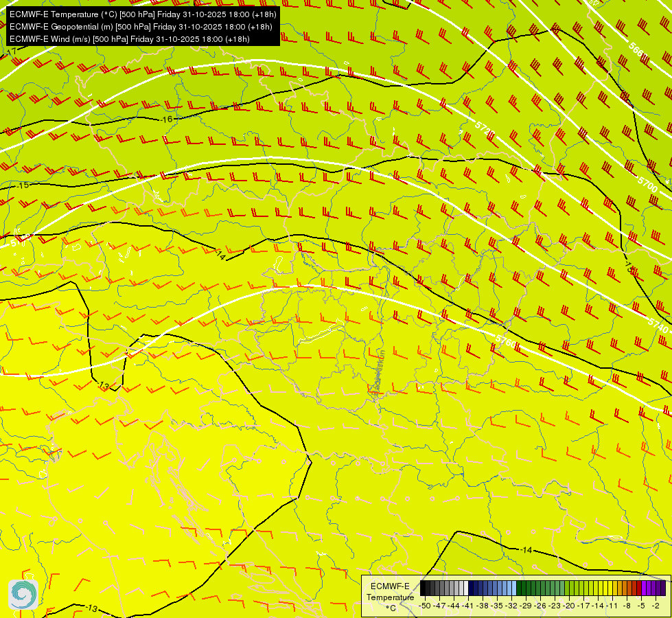Pick the black swatch at the legend's coldest end
The image size is (672, 618).
[423, 588]
